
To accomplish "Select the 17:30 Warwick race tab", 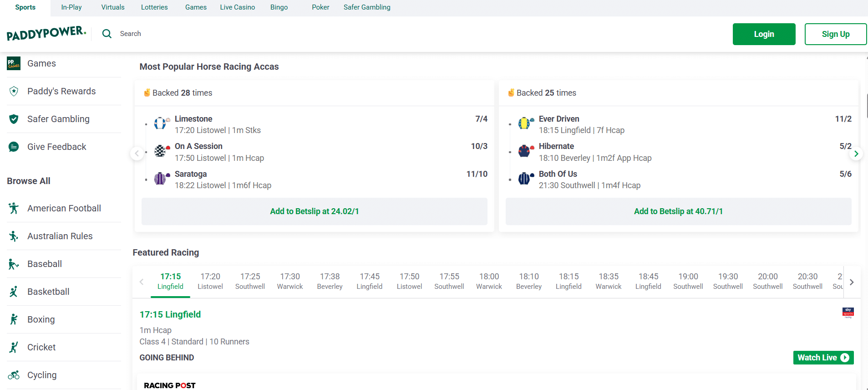I will pos(290,282).
